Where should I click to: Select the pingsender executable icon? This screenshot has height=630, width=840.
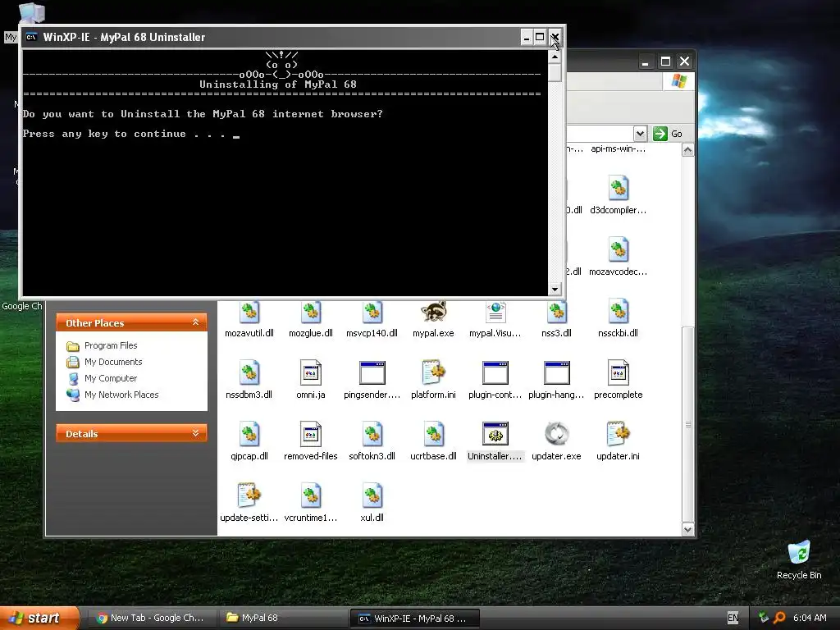(x=372, y=373)
